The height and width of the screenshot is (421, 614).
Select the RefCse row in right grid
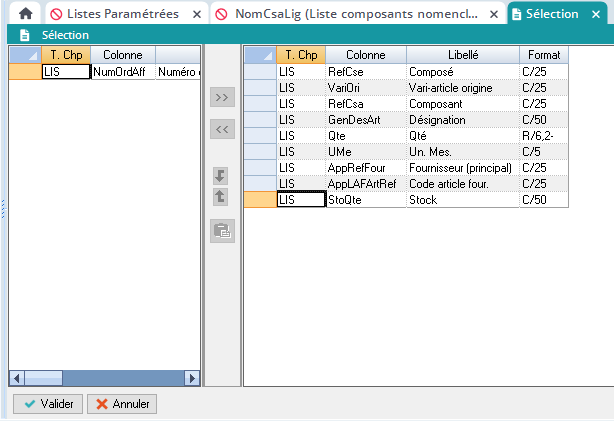pyautogui.click(x=365, y=72)
